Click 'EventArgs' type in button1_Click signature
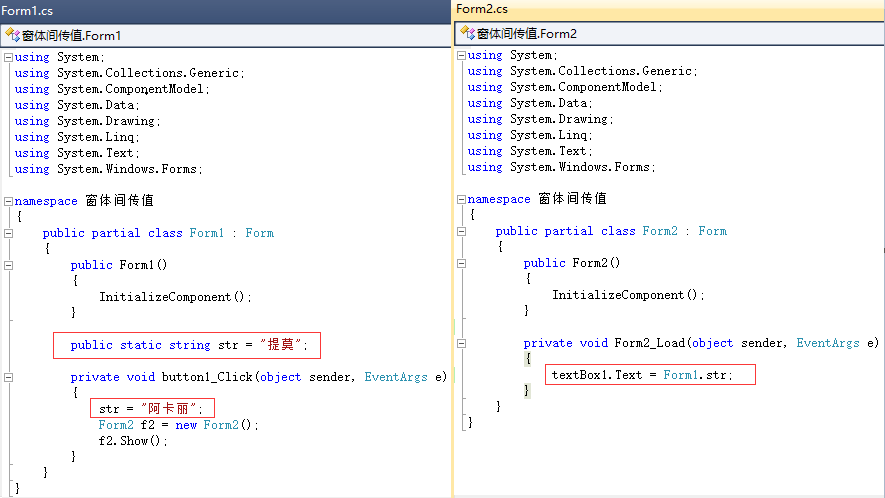The image size is (885, 498). [396, 377]
